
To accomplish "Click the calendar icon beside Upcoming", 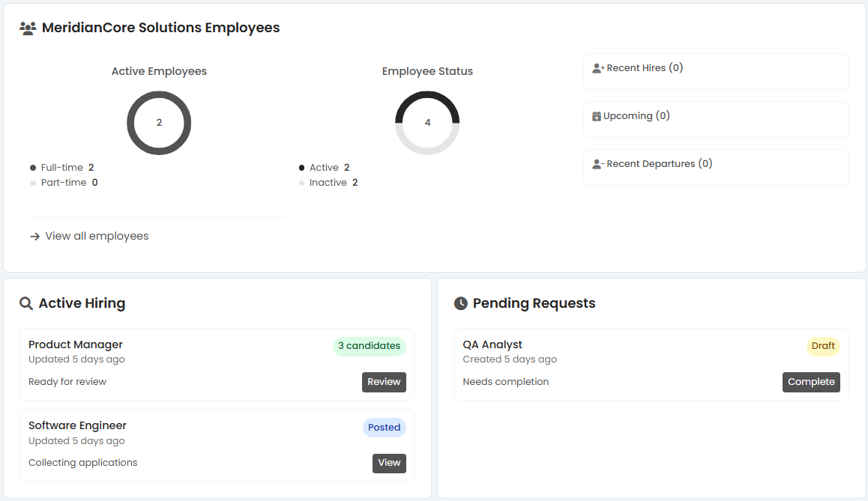I will point(597,115).
